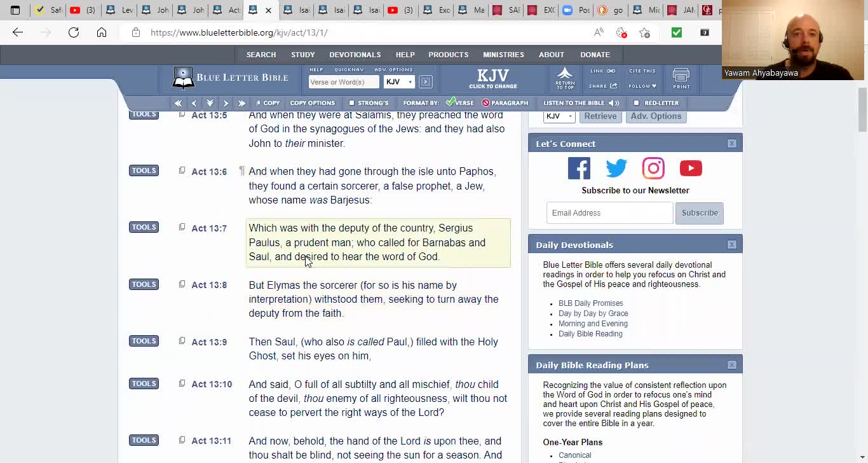
Task: Click the copy icon beside Act 13:7
Action: point(182,227)
